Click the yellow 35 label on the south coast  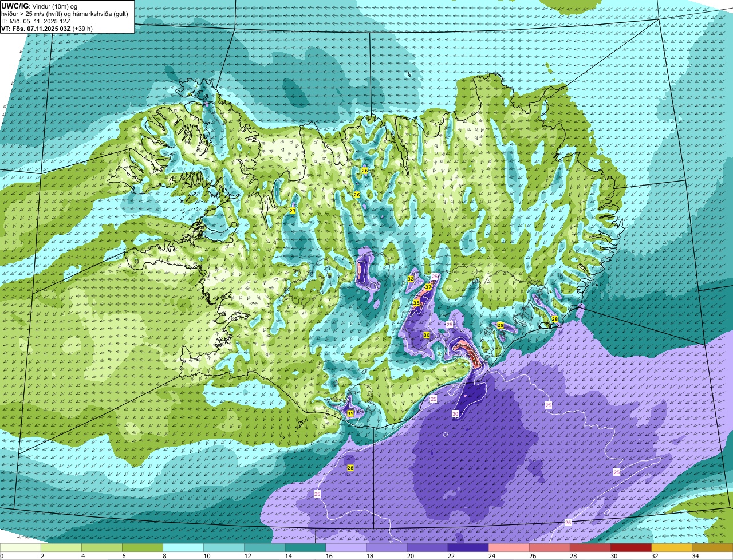coord(350,413)
